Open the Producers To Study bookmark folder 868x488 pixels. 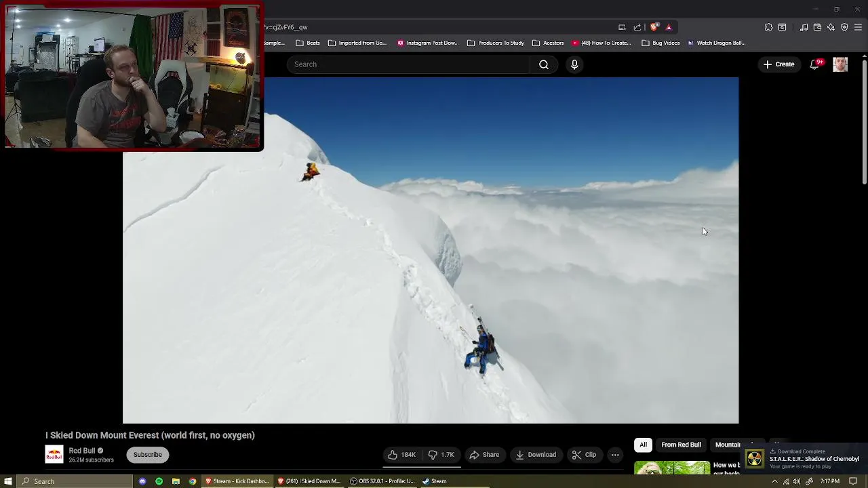pos(495,43)
